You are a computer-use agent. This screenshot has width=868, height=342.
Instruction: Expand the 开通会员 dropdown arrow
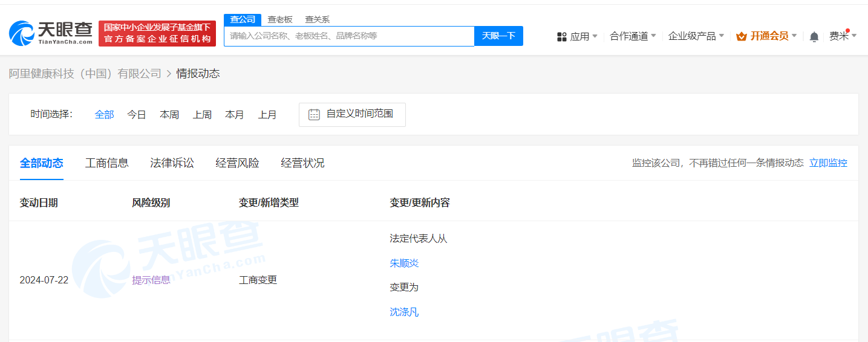[794, 36]
